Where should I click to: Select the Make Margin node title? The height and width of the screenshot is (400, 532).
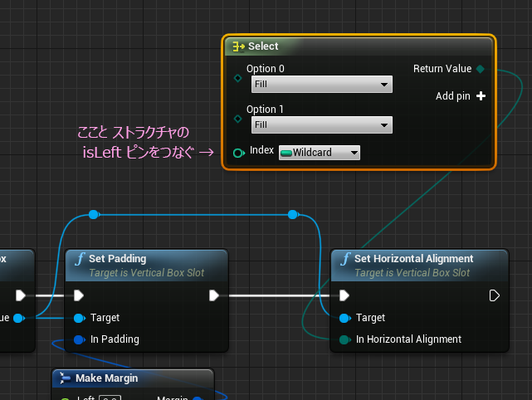(x=106, y=378)
